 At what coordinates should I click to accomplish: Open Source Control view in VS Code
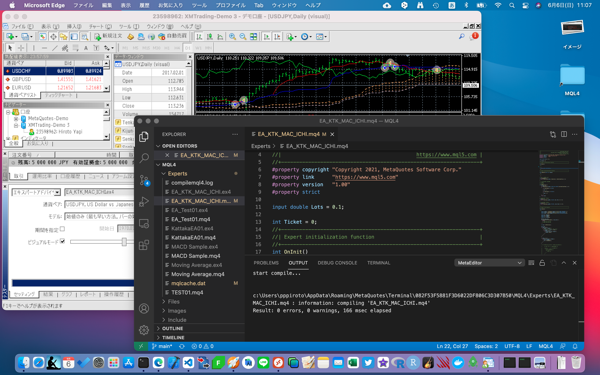144,180
